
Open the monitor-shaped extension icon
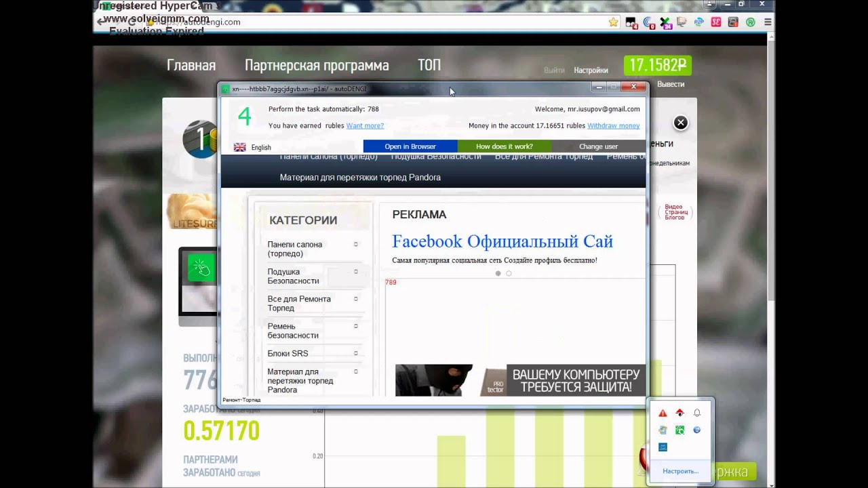682,22
